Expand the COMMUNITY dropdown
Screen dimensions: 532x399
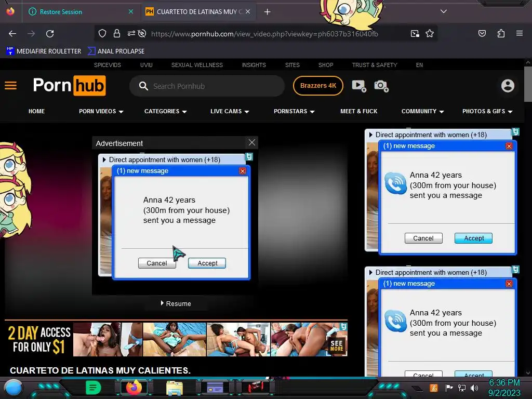423,111
